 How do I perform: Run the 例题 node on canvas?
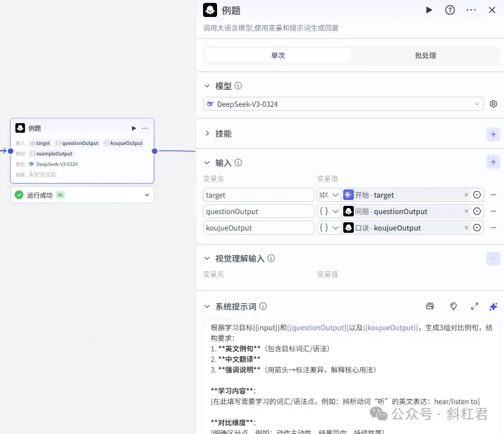pyautogui.click(x=134, y=128)
